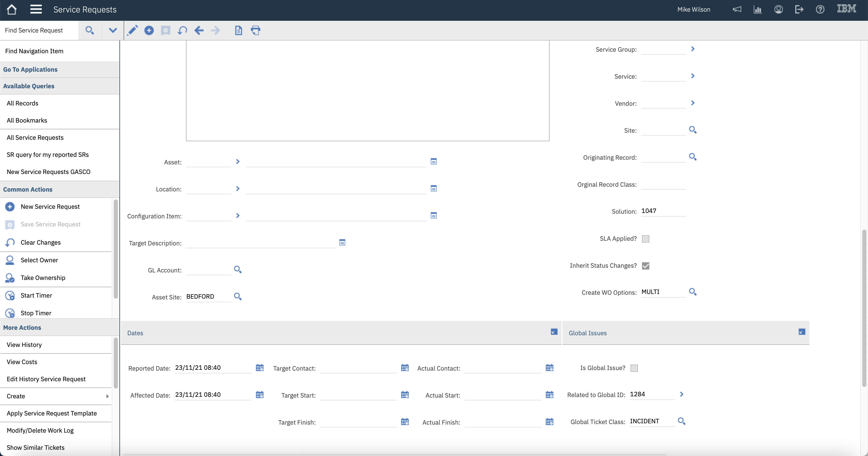Viewport: 868px width, 456px height.
Task: Uncheck Inherit Status Changes checkbox
Action: (x=645, y=266)
